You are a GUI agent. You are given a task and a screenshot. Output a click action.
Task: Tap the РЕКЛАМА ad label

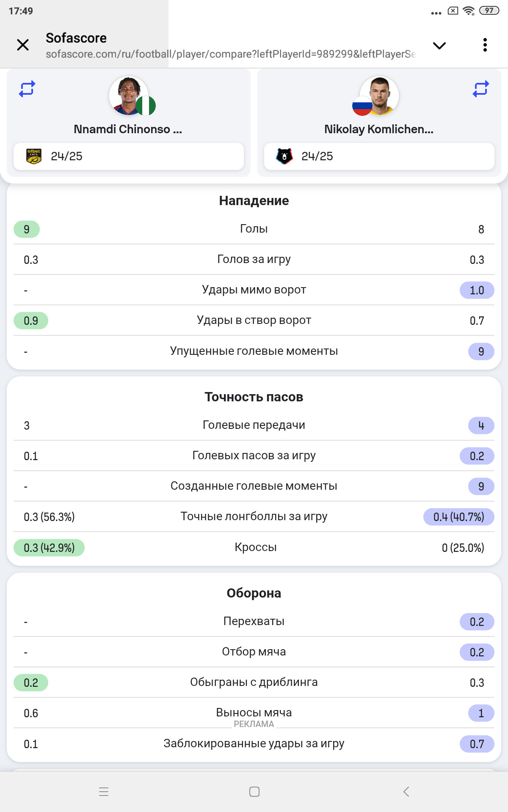[x=254, y=724]
